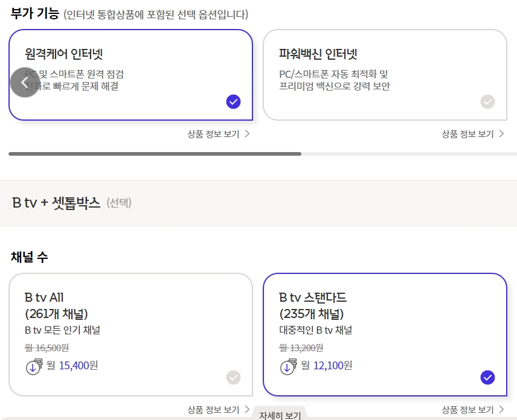Tick the B tv All checkmark circle
Image resolution: width=517 pixels, height=420 pixels.
pyautogui.click(x=234, y=378)
